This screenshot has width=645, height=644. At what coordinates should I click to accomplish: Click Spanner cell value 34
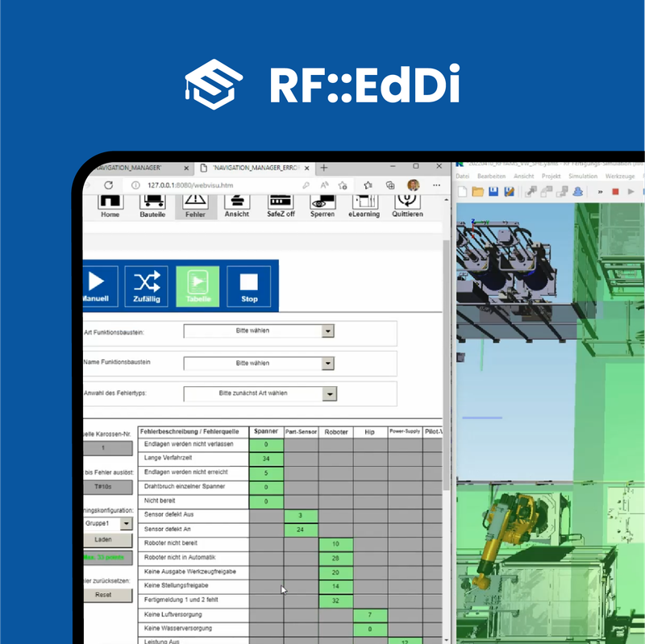(266, 459)
